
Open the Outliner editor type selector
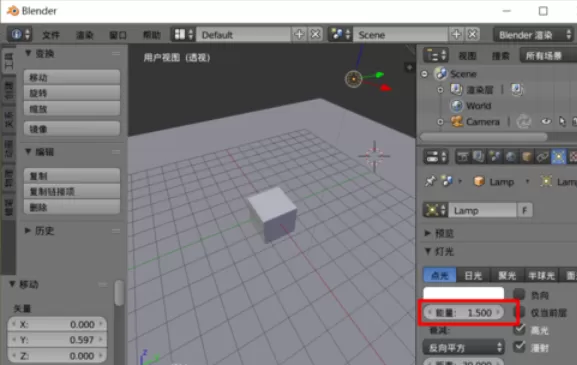(x=436, y=56)
